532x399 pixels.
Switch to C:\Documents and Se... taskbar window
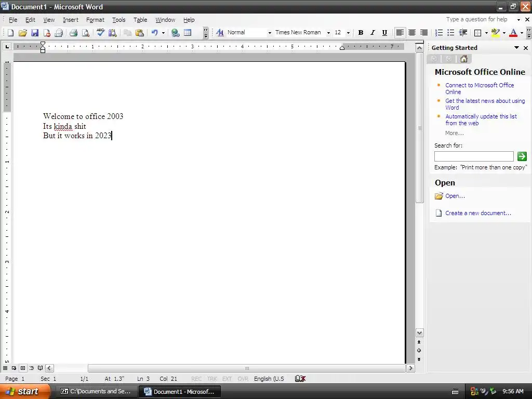96,391
